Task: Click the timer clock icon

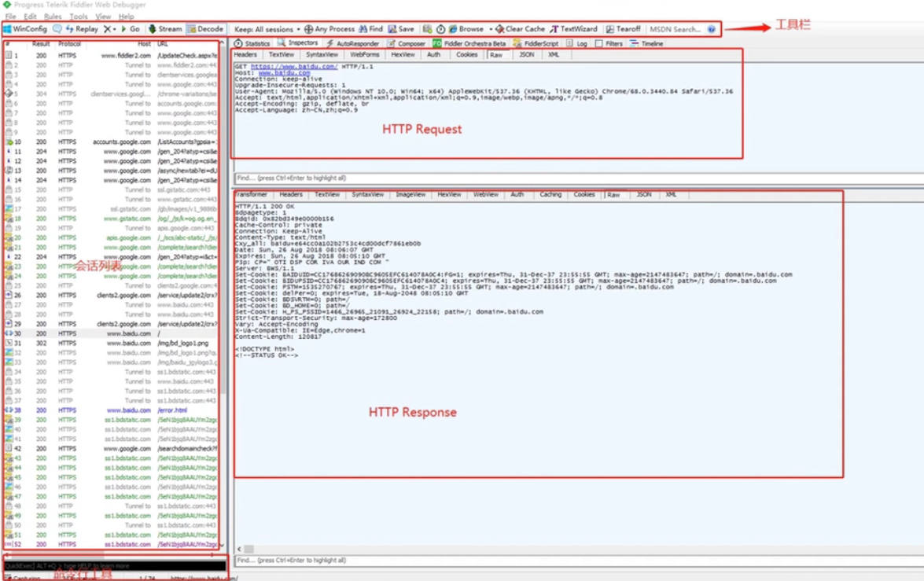Action: 441,29
